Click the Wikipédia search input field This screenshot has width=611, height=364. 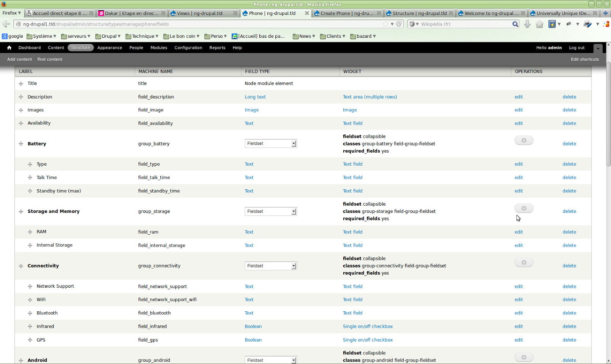click(465, 24)
